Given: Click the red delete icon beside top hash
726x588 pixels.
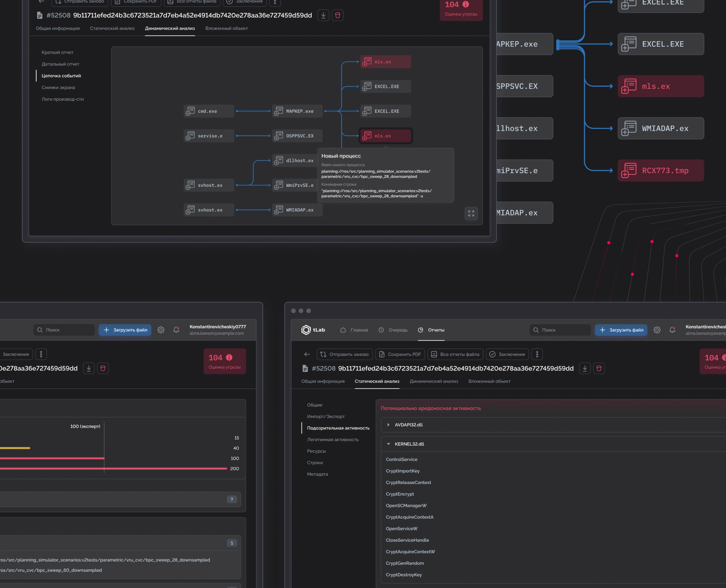Looking at the screenshot, I should pyautogui.click(x=338, y=16).
